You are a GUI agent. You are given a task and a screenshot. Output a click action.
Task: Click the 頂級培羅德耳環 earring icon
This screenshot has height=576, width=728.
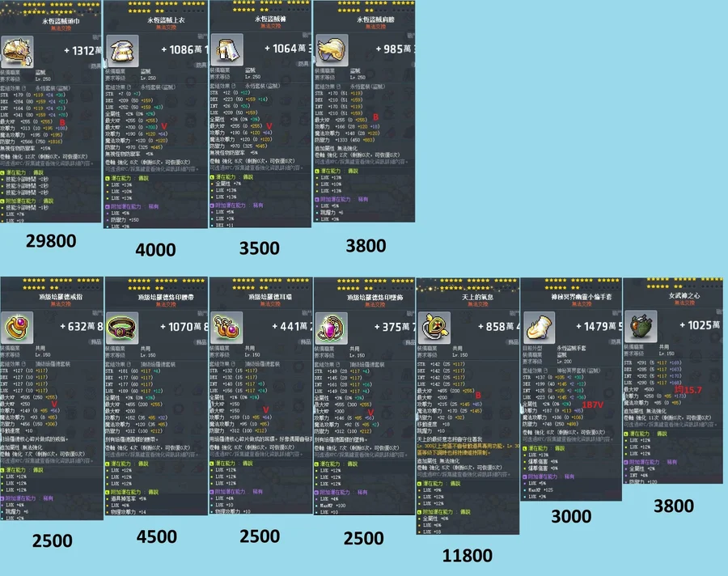pyautogui.click(x=227, y=327)
